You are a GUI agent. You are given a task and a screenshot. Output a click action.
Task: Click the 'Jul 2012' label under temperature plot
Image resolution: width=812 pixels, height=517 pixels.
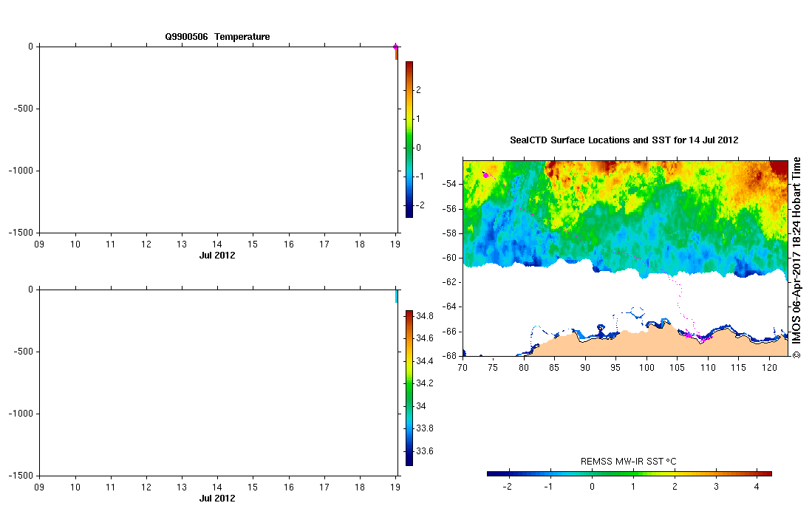pos(217,255)
